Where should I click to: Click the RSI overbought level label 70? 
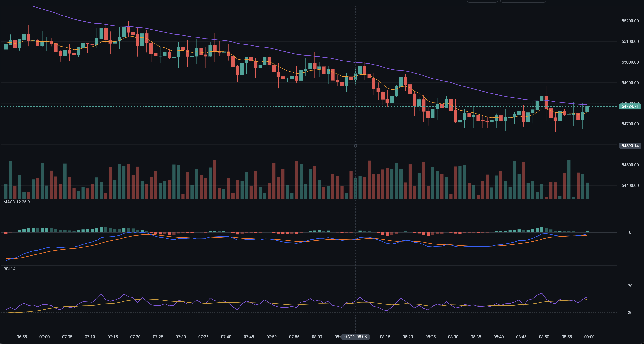630,286
